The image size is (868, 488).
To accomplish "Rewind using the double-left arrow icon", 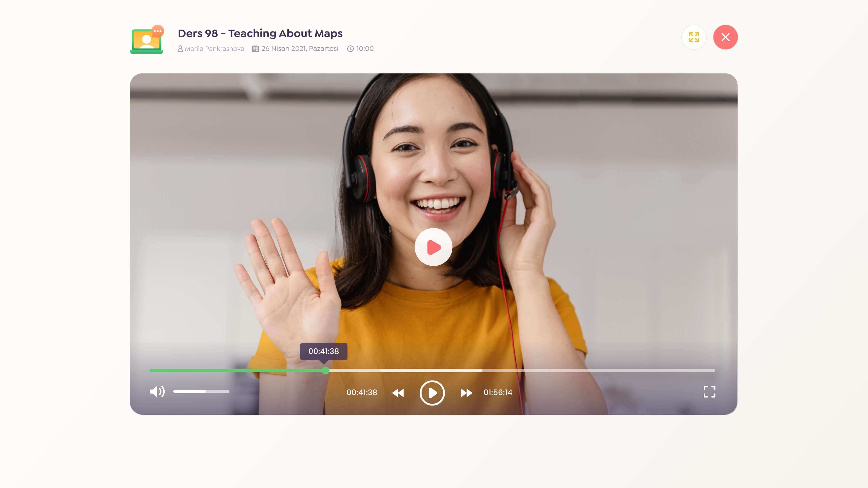I will pos(398,393).
